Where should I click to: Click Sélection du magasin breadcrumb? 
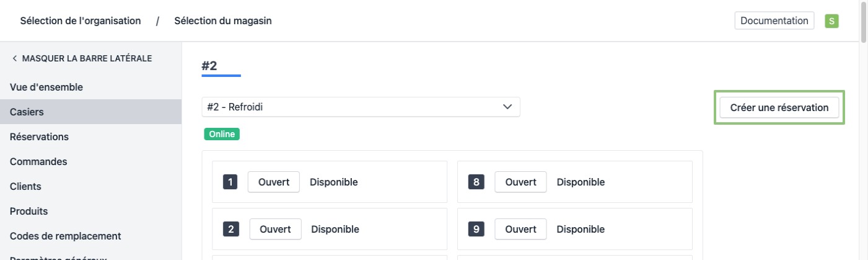[222, 21]
